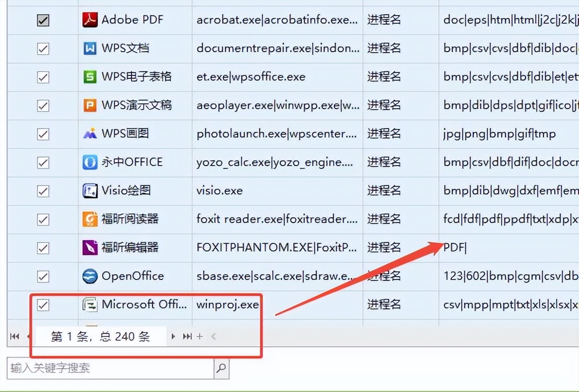The image size is (579, 392).
Task: Uncheck the WPS文档 row checkbox
Action: [x=43, y=48]
